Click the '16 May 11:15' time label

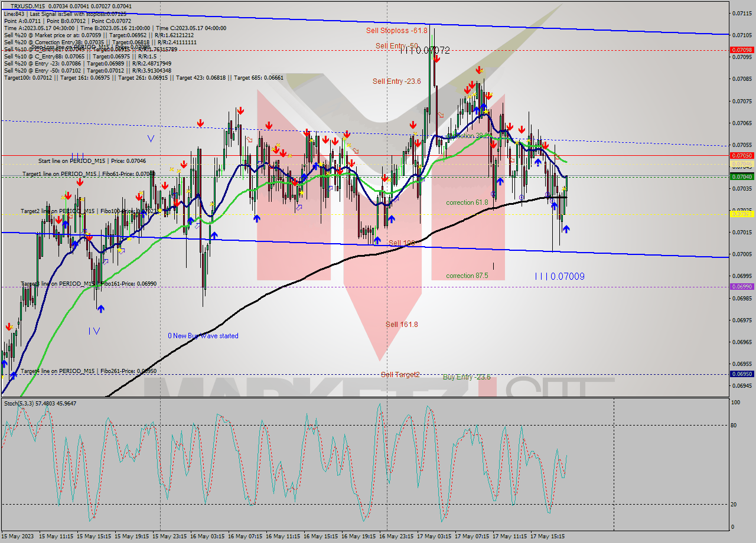[283, 537]
